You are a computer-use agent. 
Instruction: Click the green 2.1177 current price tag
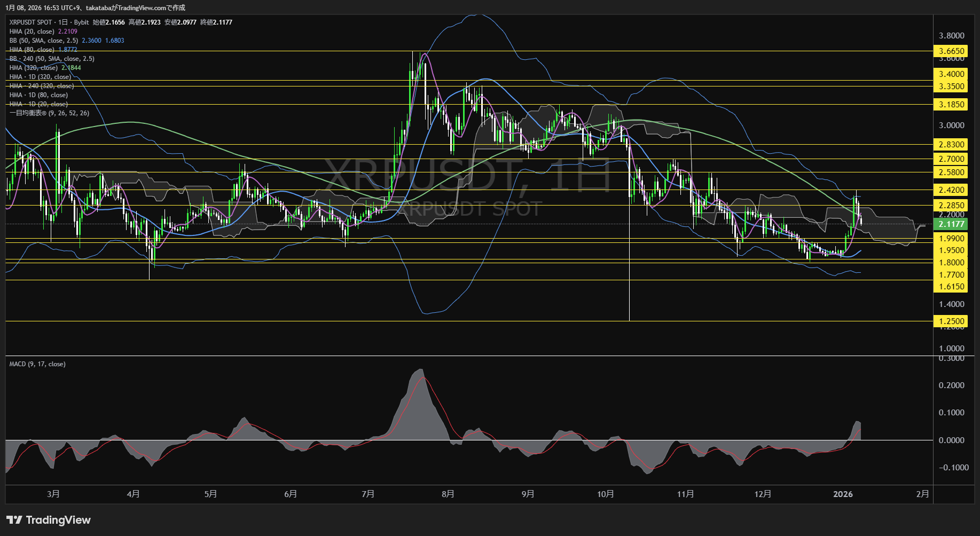point(951,224)
